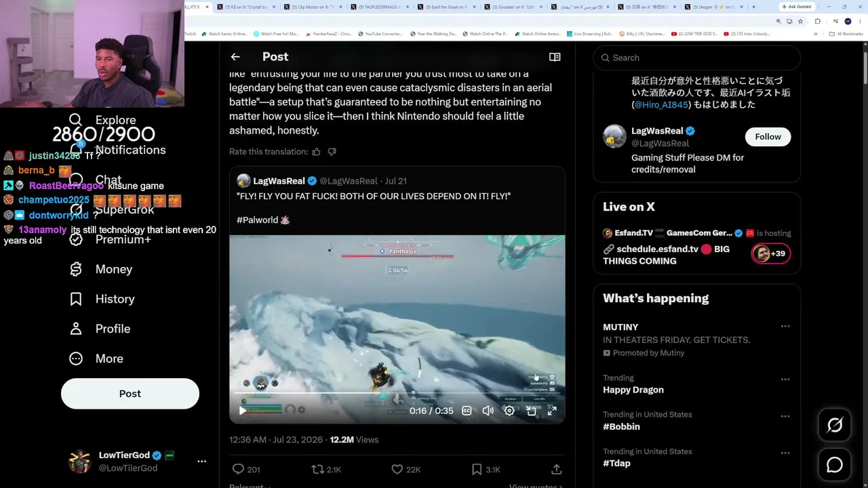Open options for MUTINY promoted trend
The image size is (868, 488).
click(785, 327)
